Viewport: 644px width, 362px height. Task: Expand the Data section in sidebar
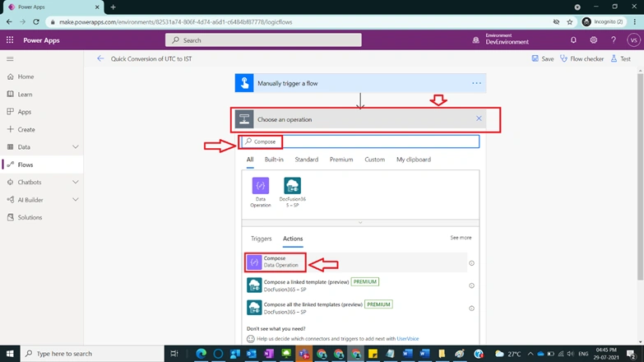[76, 147]
